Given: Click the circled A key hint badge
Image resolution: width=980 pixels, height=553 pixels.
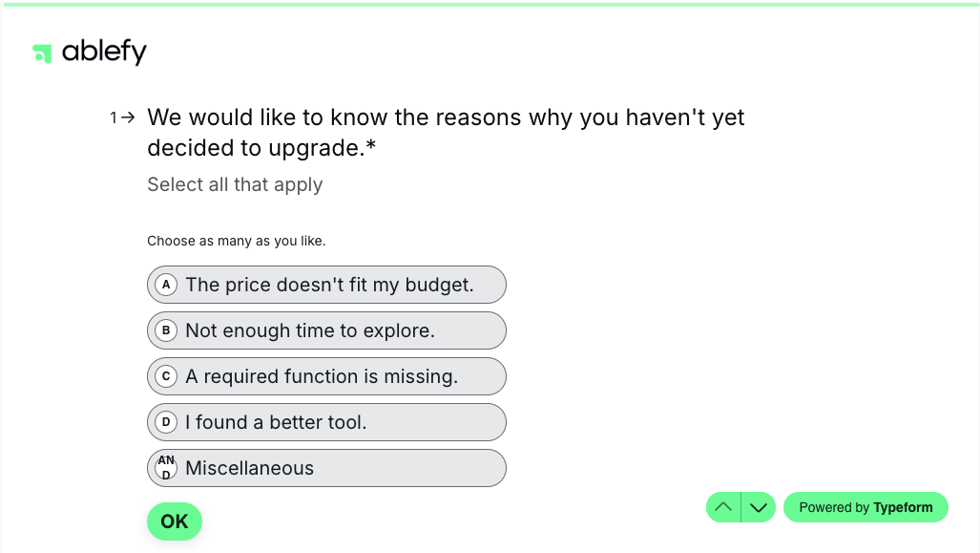Looking at the screenshot, I should point(166,284).
